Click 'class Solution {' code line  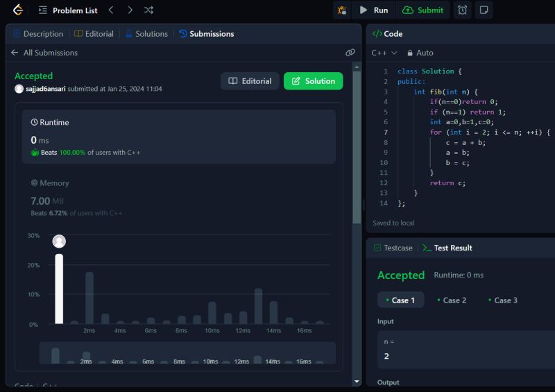pyautogui.click(x=429, y=71)
